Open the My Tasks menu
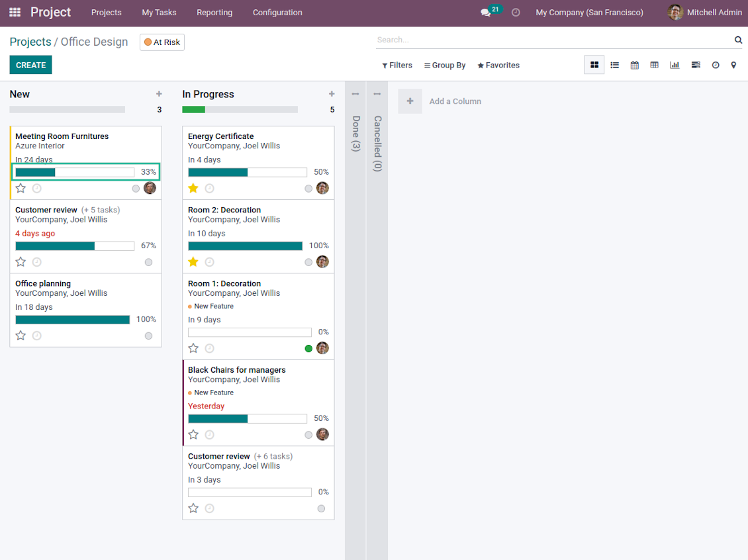The image size is (748, 560). click(159, 13)
